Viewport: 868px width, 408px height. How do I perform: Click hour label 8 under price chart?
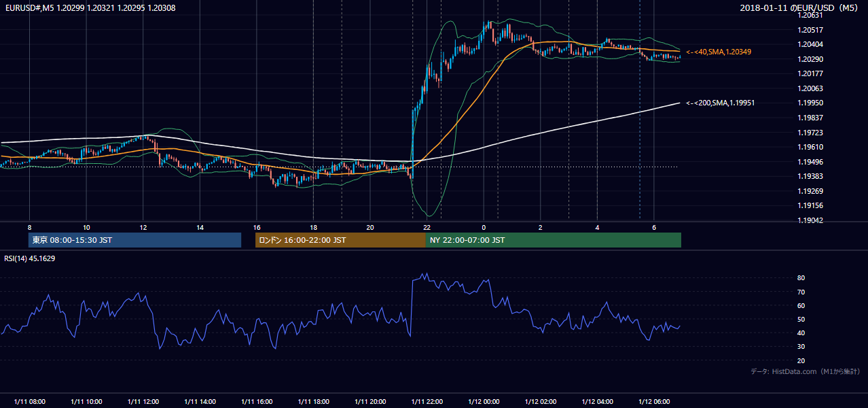point(29,227)
